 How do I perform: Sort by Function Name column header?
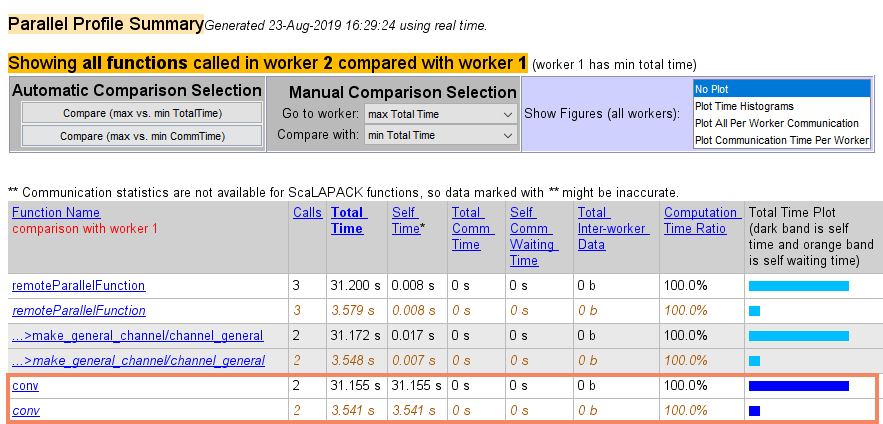[x=56, y=213]
